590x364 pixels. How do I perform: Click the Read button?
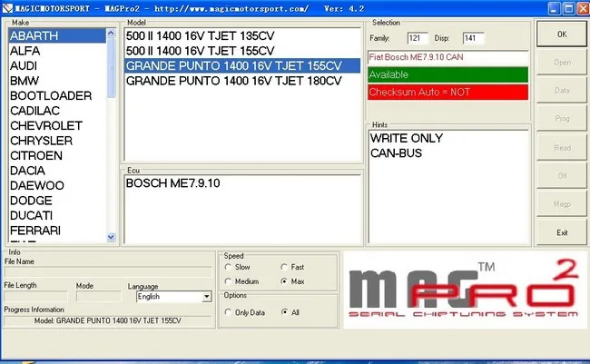(x=562, y=148)
